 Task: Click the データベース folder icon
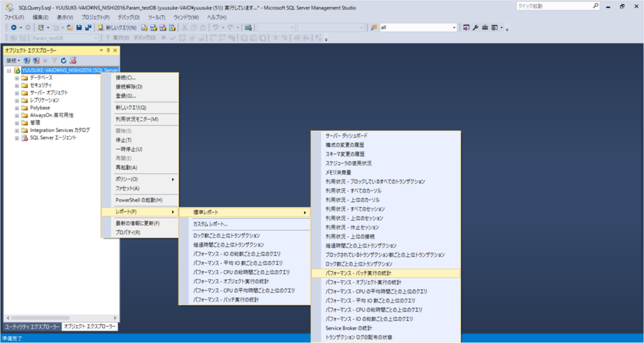click(x=25, y=77)
